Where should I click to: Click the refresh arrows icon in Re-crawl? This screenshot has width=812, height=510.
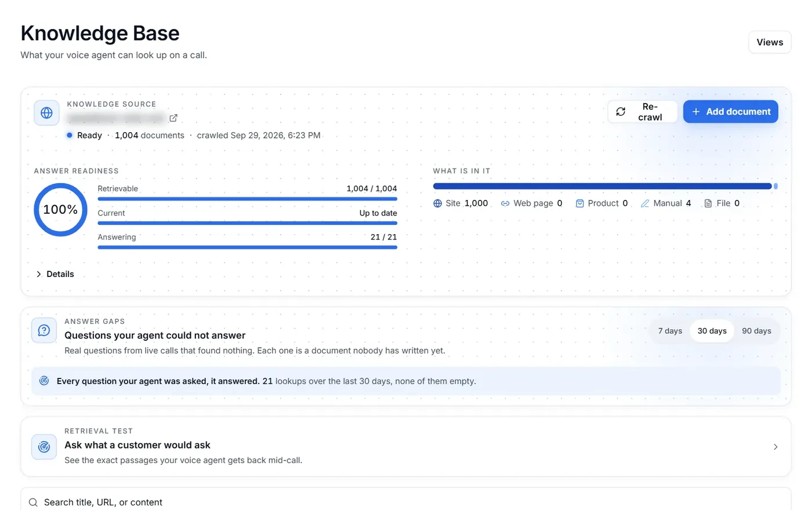[x=621, y=112]
